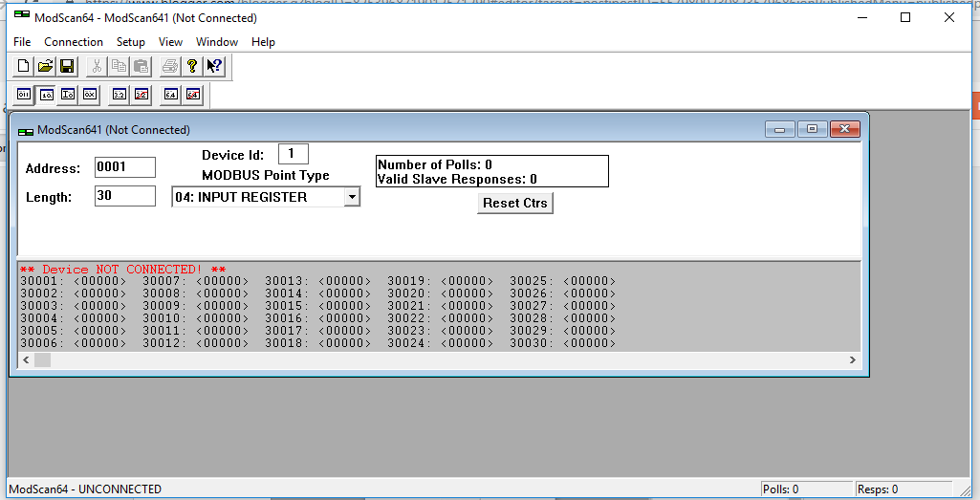
Task: Click ModScan641 child window title icon
Action: coord(26,131)
